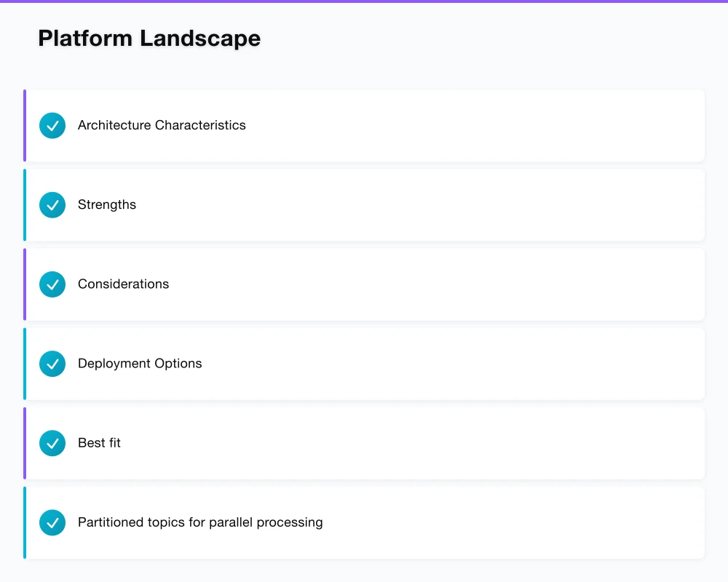Select the Considerations row label
The image size is (728, 582).
(x=123, y=284)
